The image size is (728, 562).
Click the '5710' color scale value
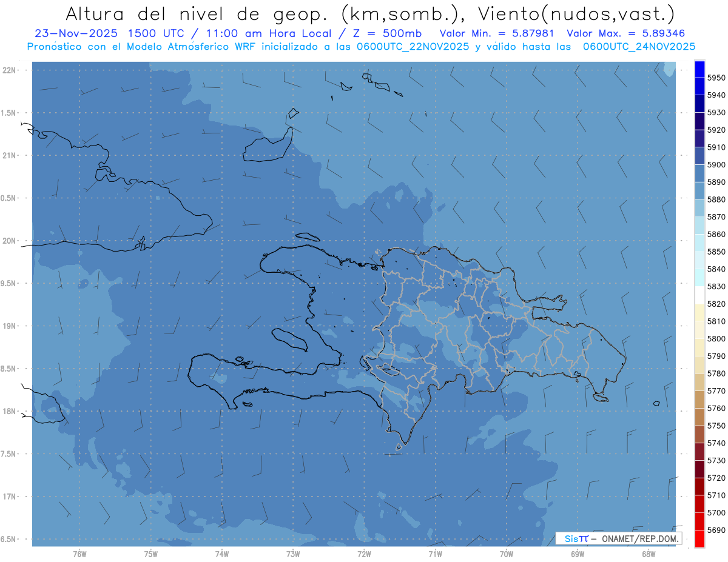(716, 495)
